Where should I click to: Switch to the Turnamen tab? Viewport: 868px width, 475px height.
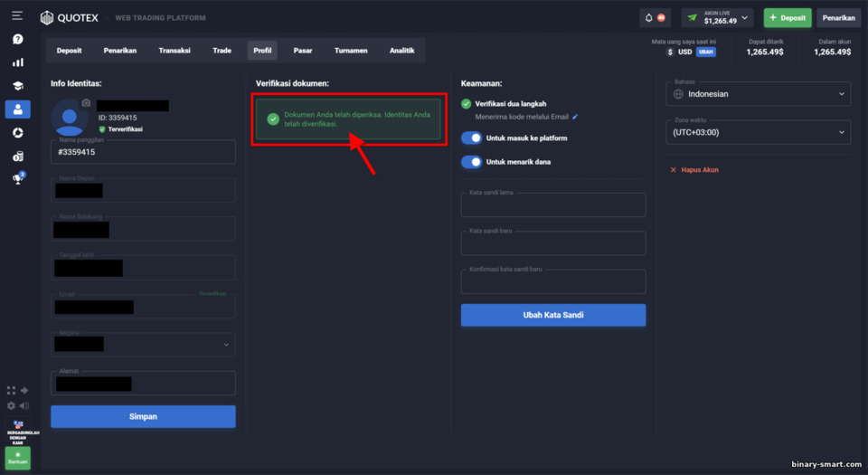click(x=351, y=51)
